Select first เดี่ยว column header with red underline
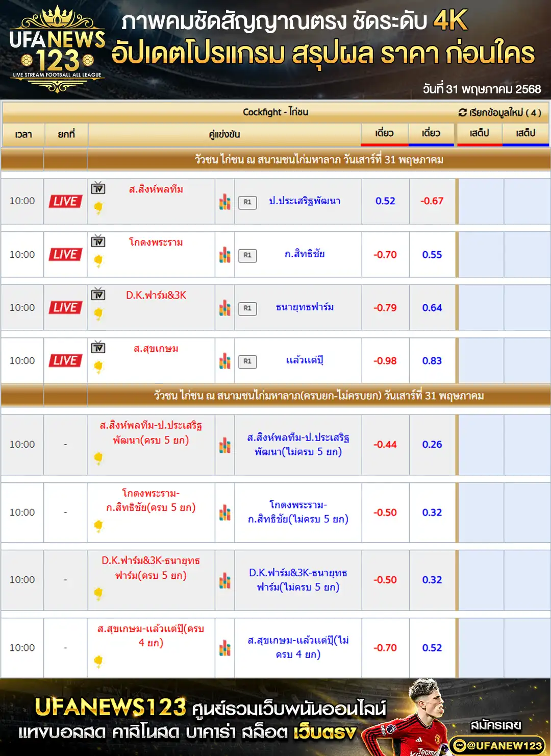The width and height of the screenshot is (551, 756). (x=385, y=134)
